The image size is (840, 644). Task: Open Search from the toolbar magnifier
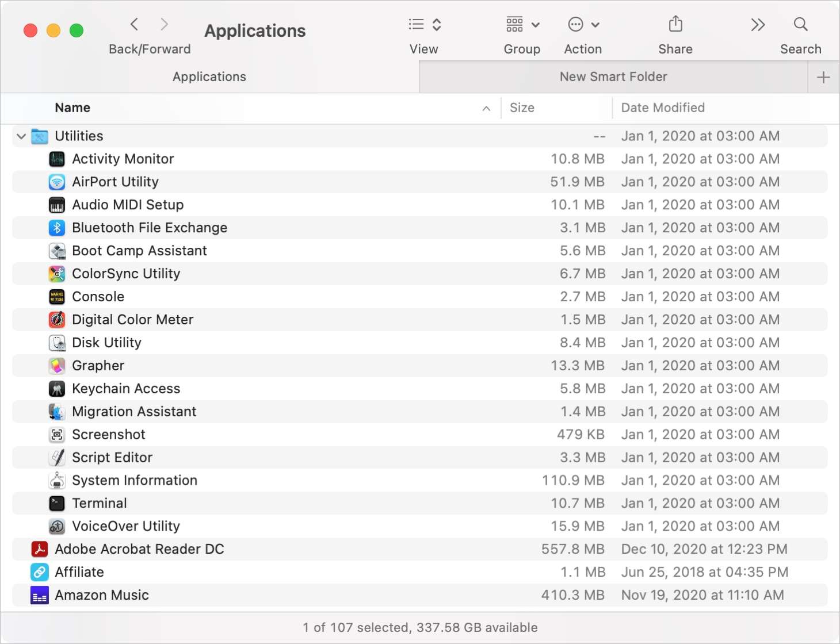coord(800,24)
